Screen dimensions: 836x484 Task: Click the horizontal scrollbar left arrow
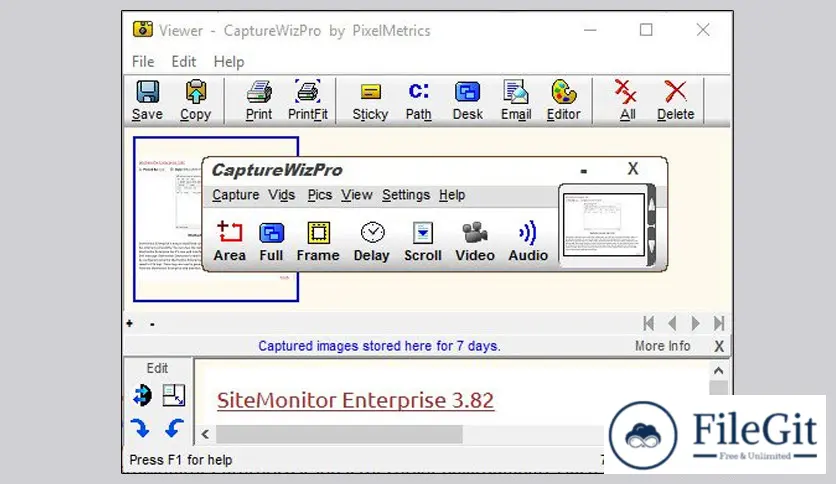(205, 434)
